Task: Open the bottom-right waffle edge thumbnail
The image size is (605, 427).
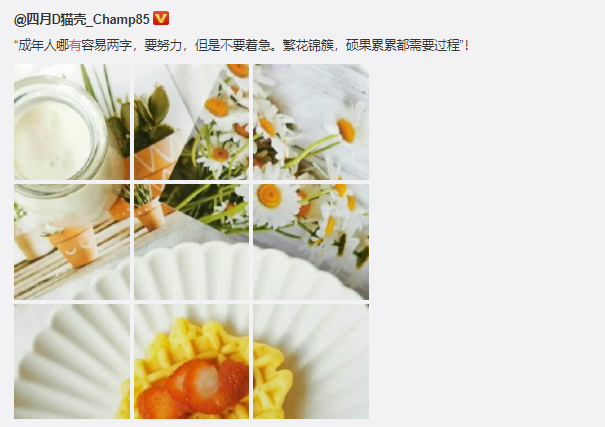Action: [x=311, y=361]
